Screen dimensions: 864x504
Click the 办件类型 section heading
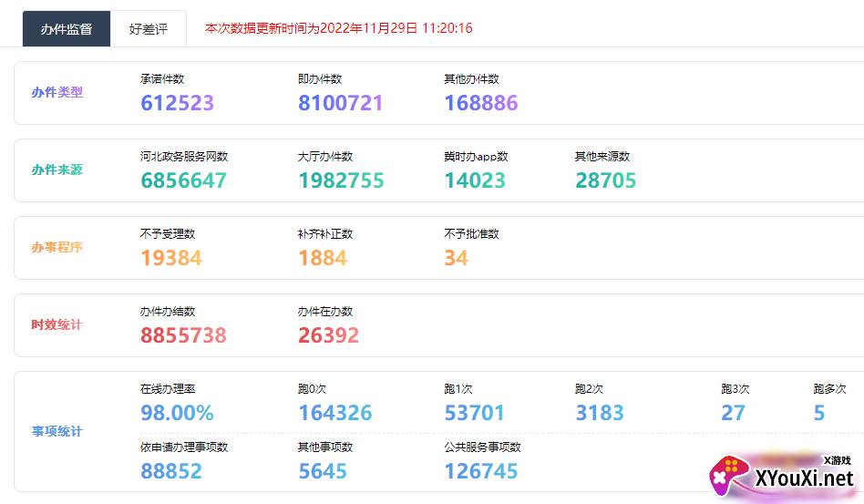coord(57,92)
